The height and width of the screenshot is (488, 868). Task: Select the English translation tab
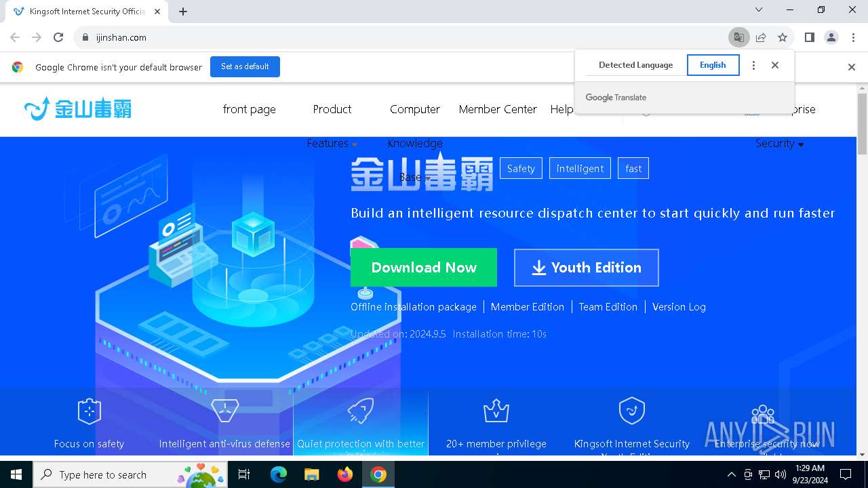pyautogui.click(x=713, y=65)
